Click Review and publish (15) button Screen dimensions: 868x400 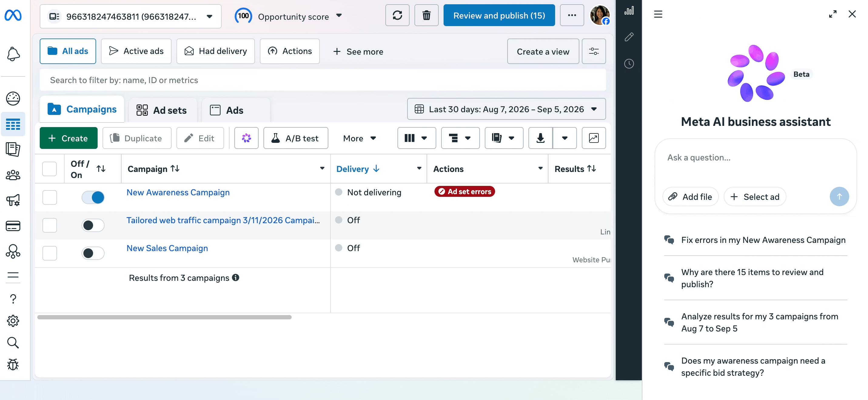499,15
